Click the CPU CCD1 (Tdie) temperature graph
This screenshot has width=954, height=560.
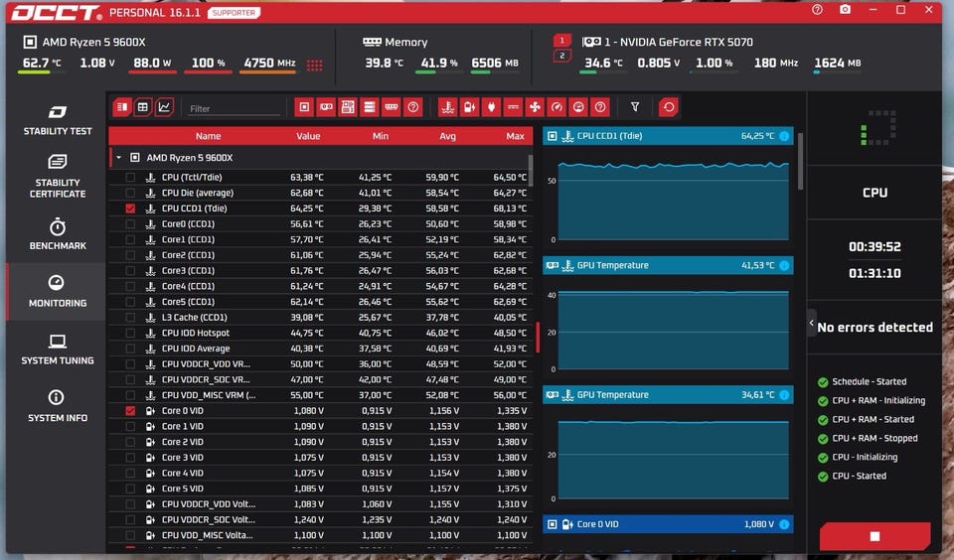click(x=673, y=201)
